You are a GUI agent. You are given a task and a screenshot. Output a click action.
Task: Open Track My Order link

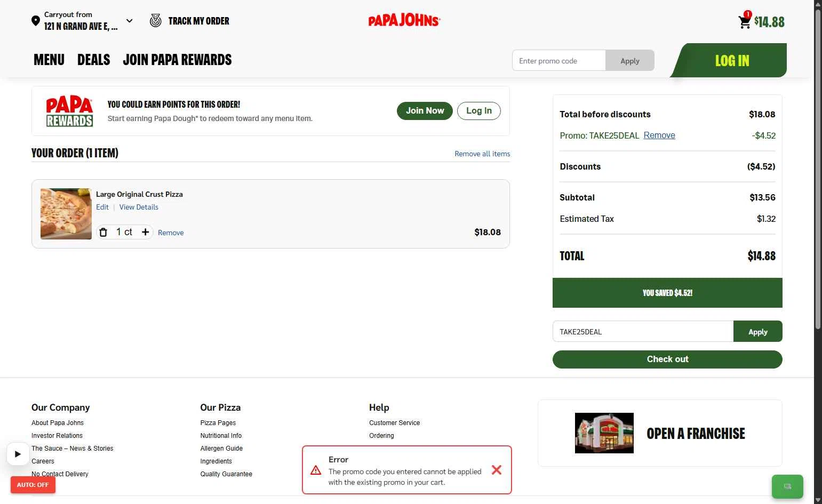coord(198,21)
